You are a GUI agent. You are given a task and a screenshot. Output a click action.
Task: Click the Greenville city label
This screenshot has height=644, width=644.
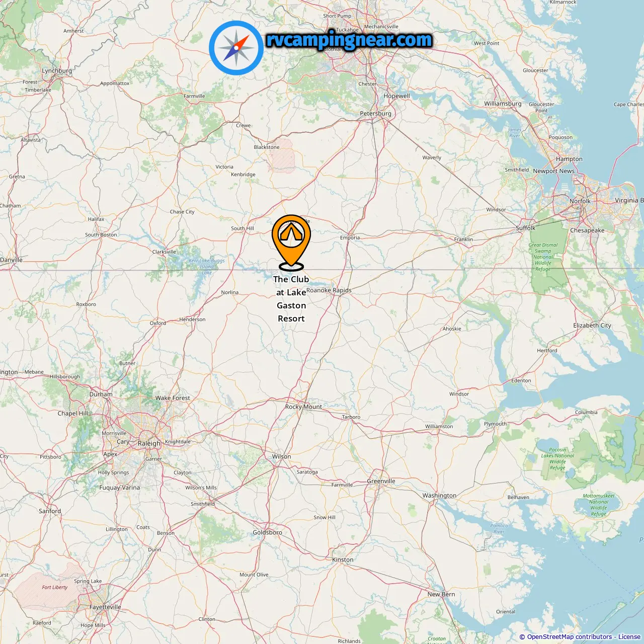coord(381,481)
